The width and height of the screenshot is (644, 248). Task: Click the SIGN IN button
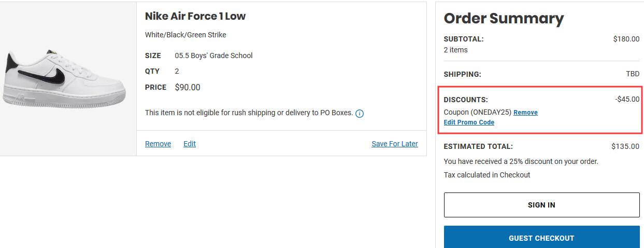[x=541, y=205]
